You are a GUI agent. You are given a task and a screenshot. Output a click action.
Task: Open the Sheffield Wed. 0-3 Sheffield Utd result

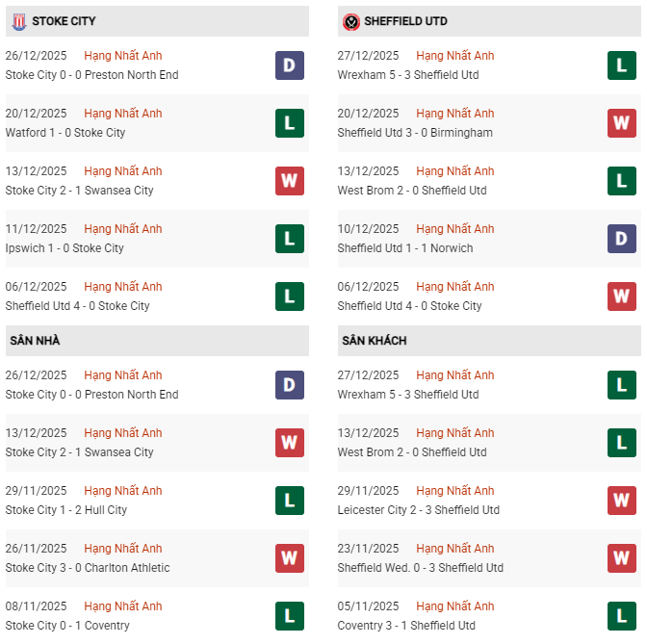(420, 568)
